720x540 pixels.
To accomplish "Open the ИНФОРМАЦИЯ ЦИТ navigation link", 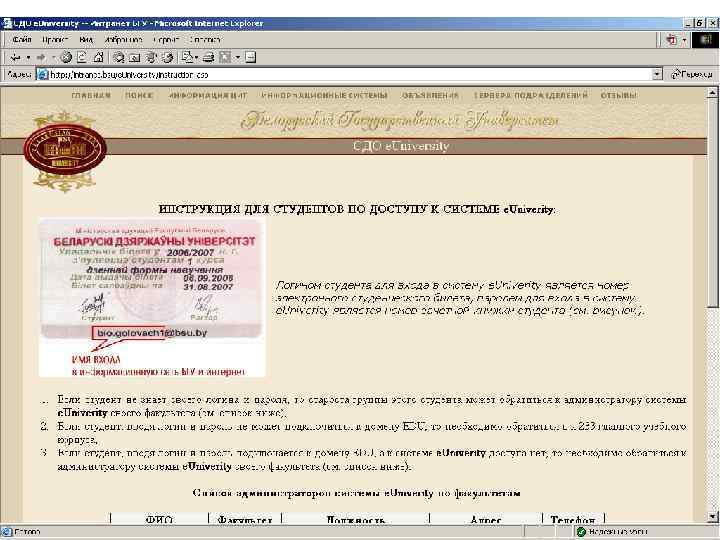I will coord(208,96).
